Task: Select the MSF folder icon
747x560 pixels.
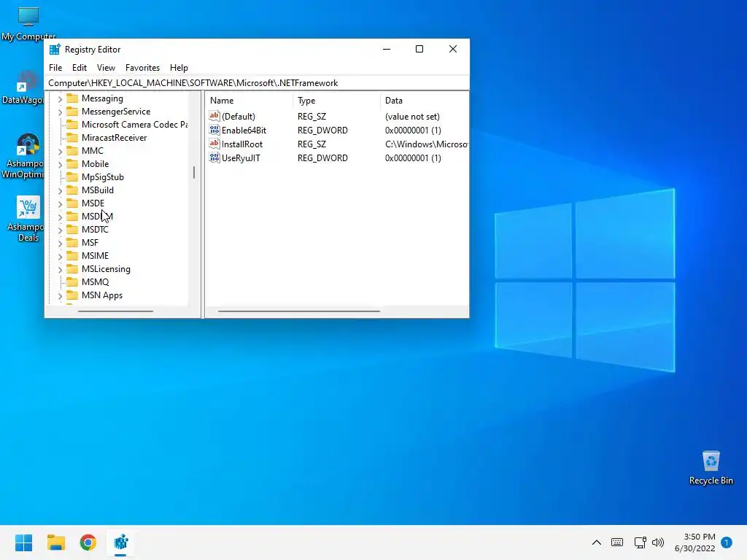Action: tap(72, 242)
